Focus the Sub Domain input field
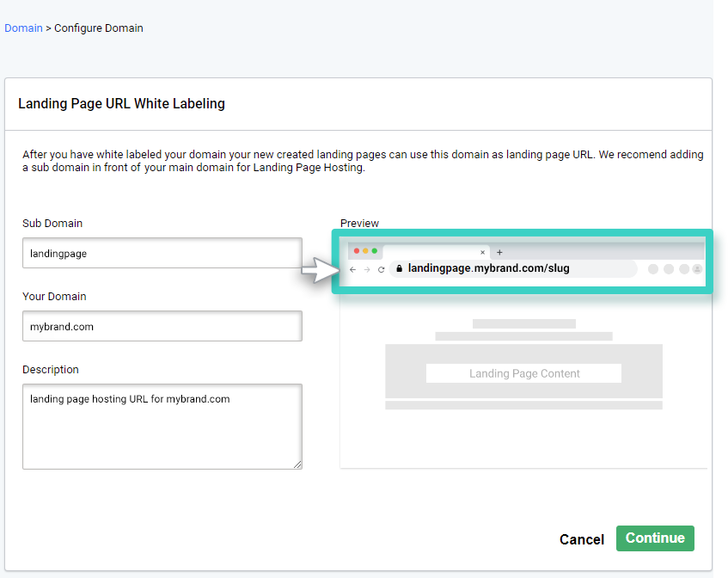Screen dimensions: 728x578 162,254
